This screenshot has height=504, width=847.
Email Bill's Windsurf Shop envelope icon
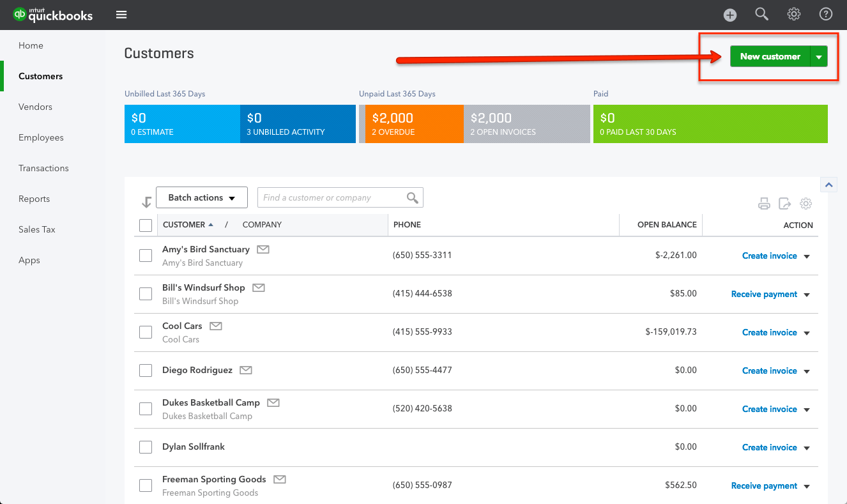258,287
